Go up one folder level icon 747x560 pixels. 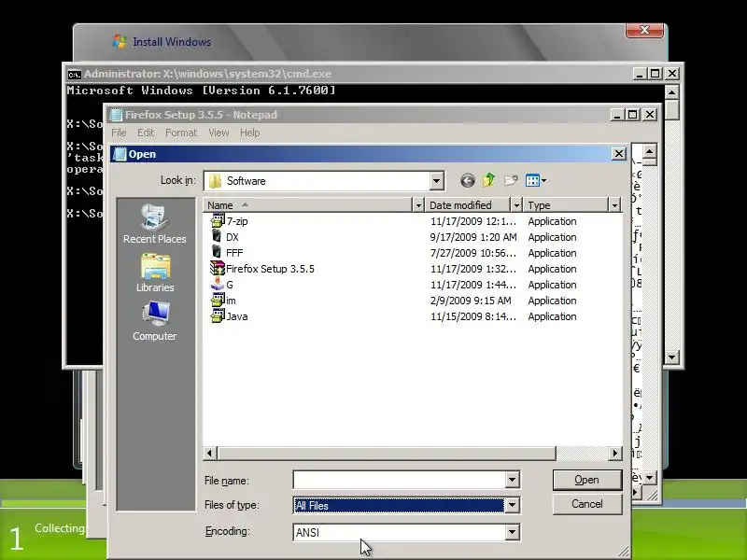488,180
